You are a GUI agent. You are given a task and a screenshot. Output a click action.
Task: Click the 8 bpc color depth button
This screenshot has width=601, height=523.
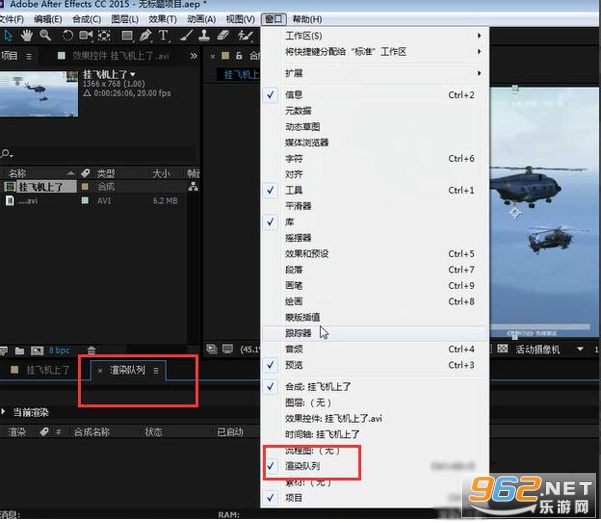[x=59, y=350]
